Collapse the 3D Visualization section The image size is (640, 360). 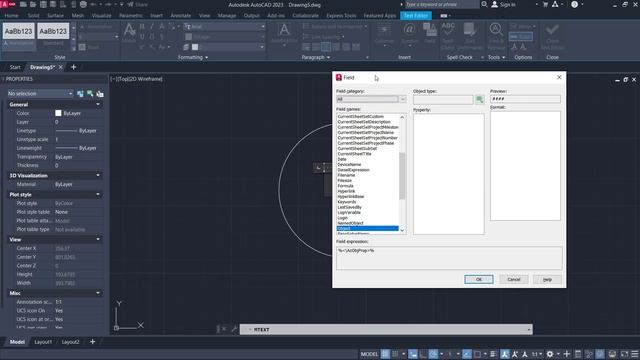point(98,176)
